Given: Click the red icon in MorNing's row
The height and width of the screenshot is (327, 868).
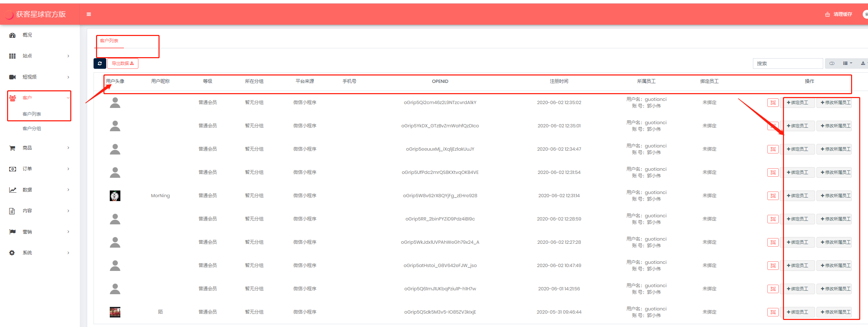Looking at the screenshot, I should coord(773,196).
